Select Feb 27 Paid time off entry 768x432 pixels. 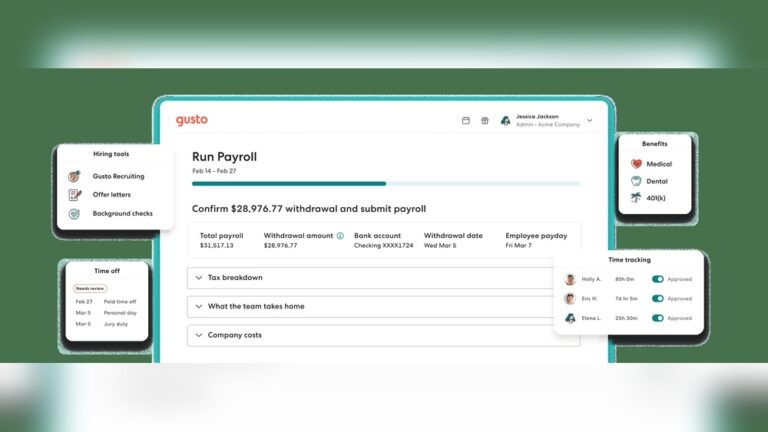106,302
